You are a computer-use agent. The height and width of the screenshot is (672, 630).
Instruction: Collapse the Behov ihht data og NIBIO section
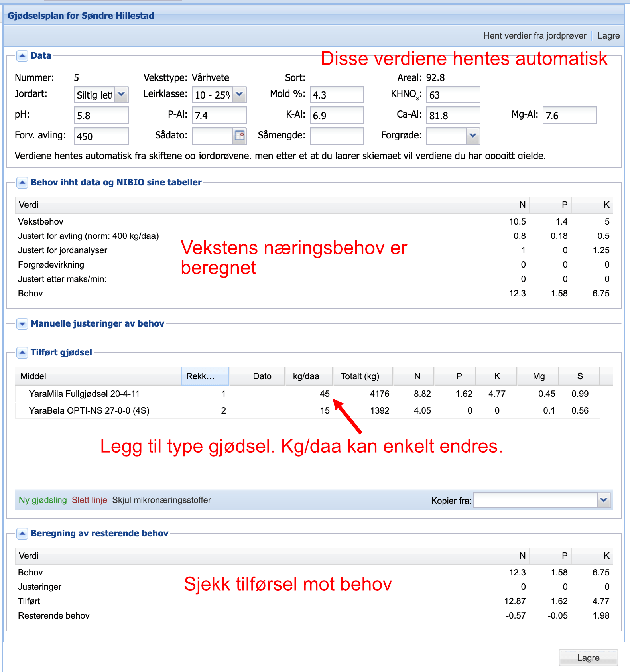click(22, 183)
